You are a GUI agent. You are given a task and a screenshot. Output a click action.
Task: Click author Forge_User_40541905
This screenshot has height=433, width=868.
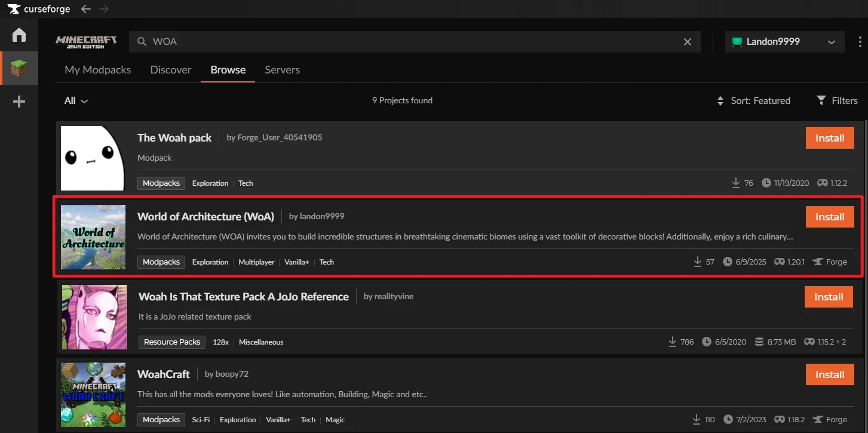click(281, 137)
